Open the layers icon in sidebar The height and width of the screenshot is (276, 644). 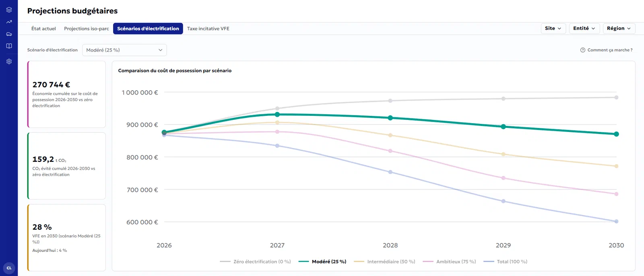point(9,10)
